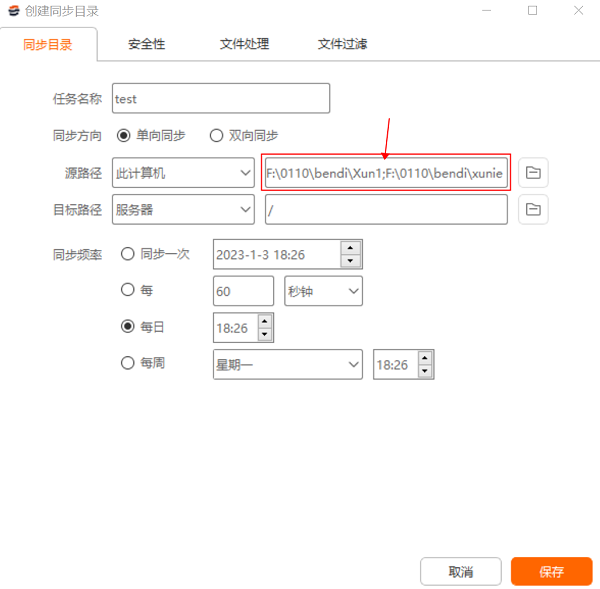Click the 取消 button
This screenshot has width=600, height=589.
(461, 572)
